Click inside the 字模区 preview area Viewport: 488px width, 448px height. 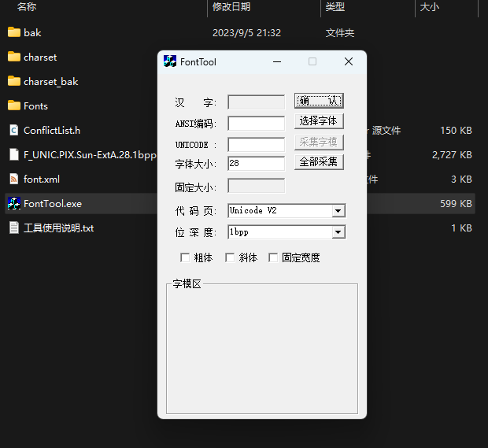262,349
